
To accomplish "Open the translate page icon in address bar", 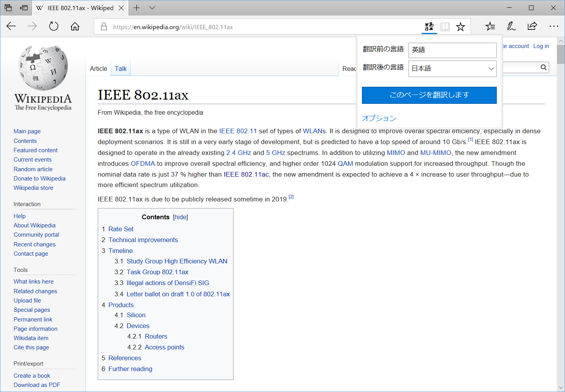I will coord(429,27).
